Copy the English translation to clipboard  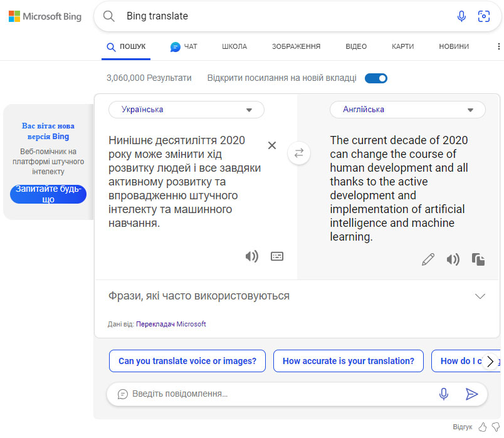tap(478, 259)
